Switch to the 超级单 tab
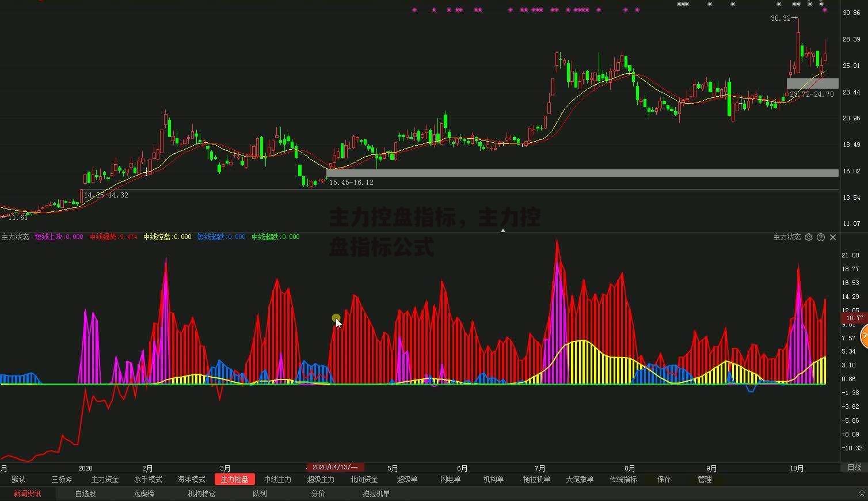This screenshot has height=501, width=868. pyautogui.click(x=408, y=479)
